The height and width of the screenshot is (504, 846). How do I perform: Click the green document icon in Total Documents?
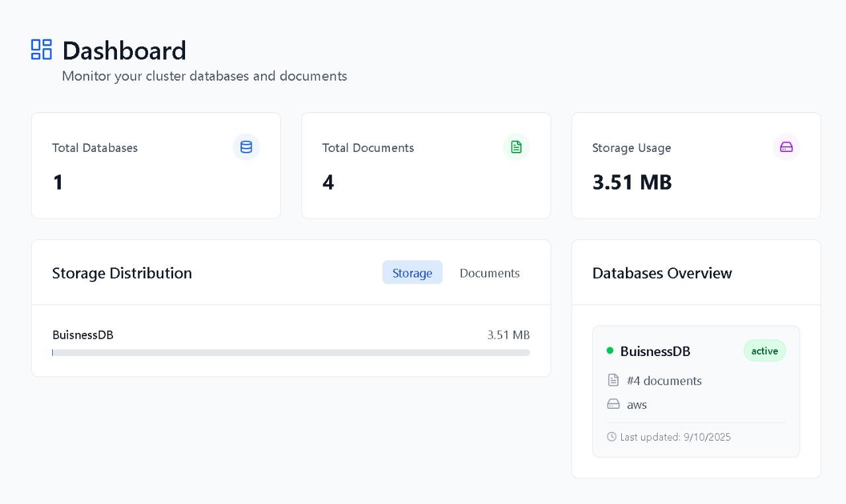516,147
